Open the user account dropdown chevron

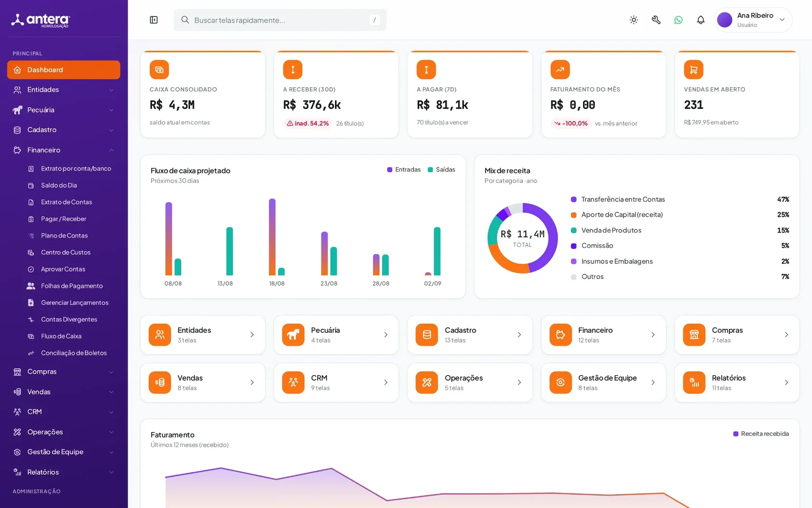[x=782, y=20]
